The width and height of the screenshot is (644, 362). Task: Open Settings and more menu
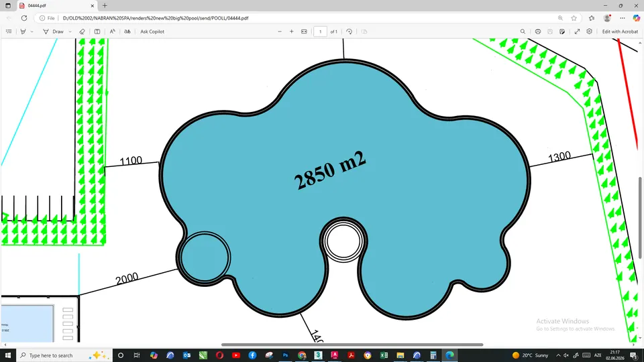coord(623,18)
